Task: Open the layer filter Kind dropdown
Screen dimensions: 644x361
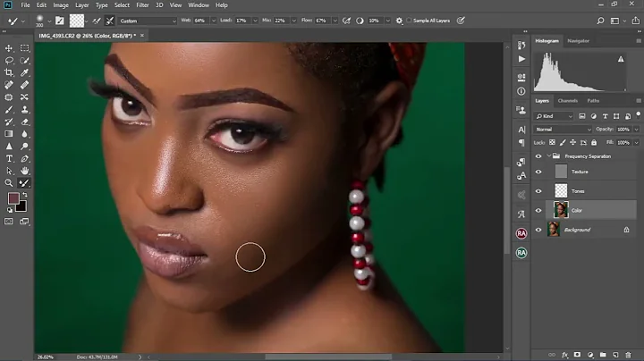Action: (554, 116)
